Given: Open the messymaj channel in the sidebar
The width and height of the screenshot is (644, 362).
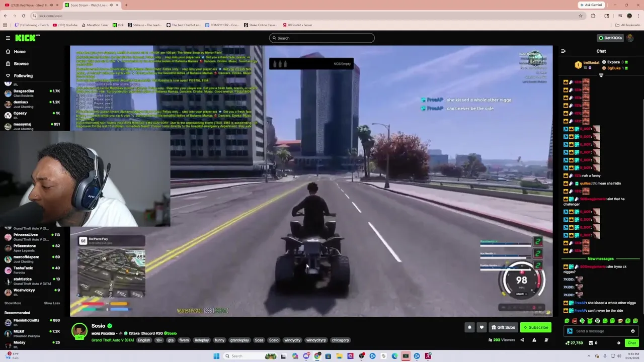Looking at the screenshot, I should 31,126.
